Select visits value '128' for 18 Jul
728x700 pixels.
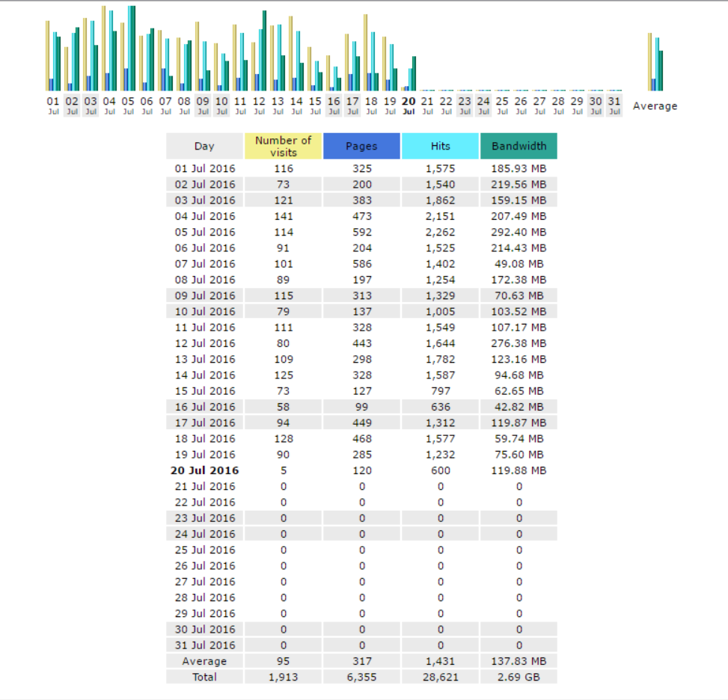point(284,439)
